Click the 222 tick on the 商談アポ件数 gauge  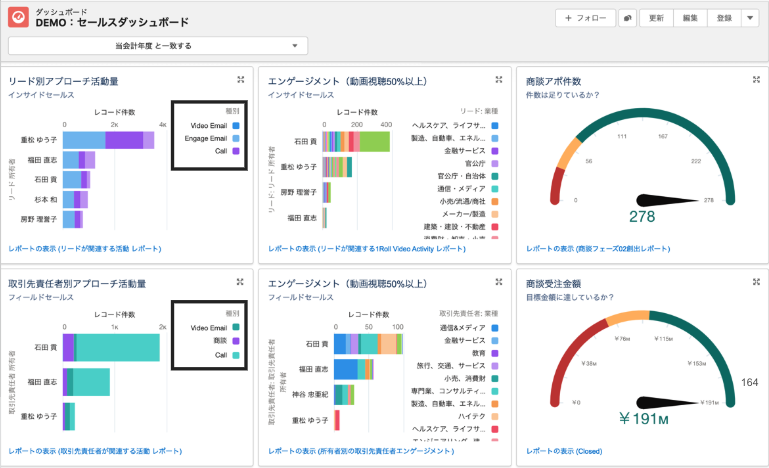click(x=696, y=161)
